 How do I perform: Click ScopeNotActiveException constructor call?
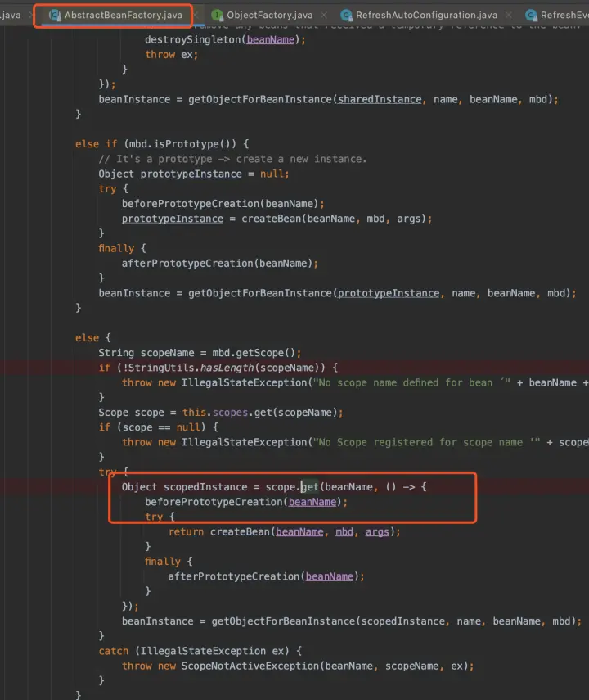pos(327,666)
